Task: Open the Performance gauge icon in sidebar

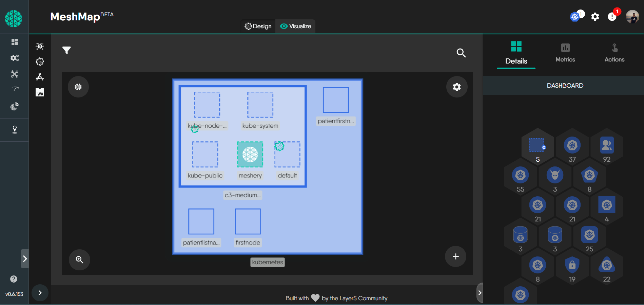Action: click(x=15, y=90)
